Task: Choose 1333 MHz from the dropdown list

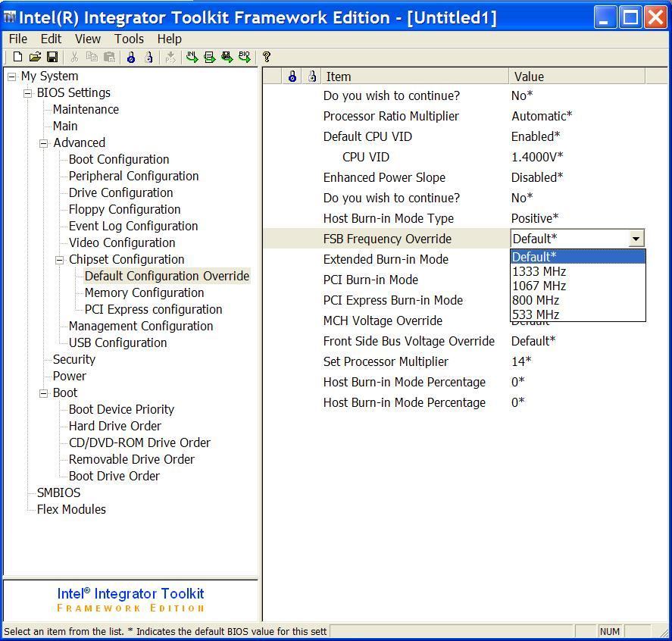Action: point(578,271)
